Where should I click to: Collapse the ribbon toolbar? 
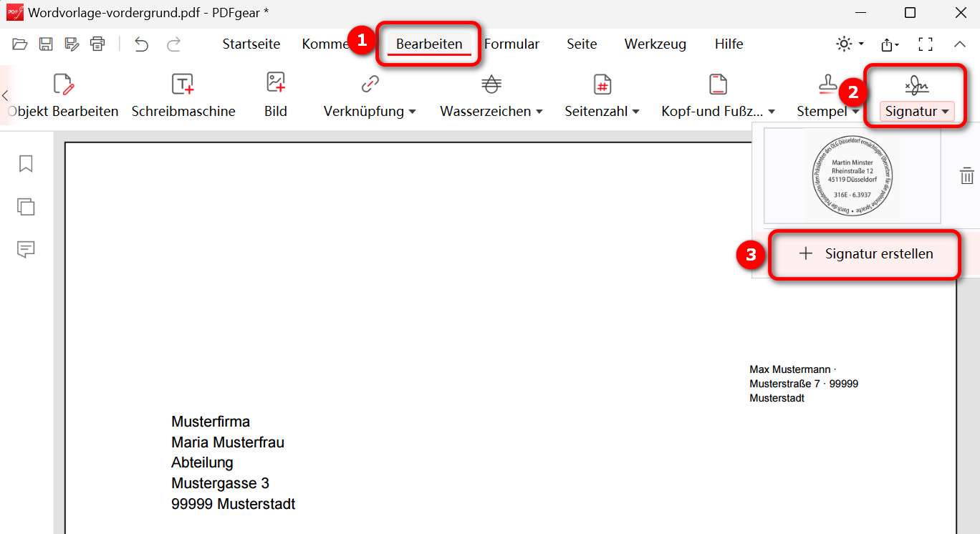point(960,44)
